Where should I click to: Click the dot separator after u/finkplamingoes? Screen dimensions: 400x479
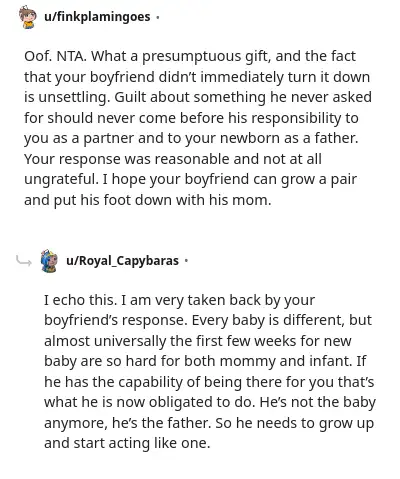[158, 17]
